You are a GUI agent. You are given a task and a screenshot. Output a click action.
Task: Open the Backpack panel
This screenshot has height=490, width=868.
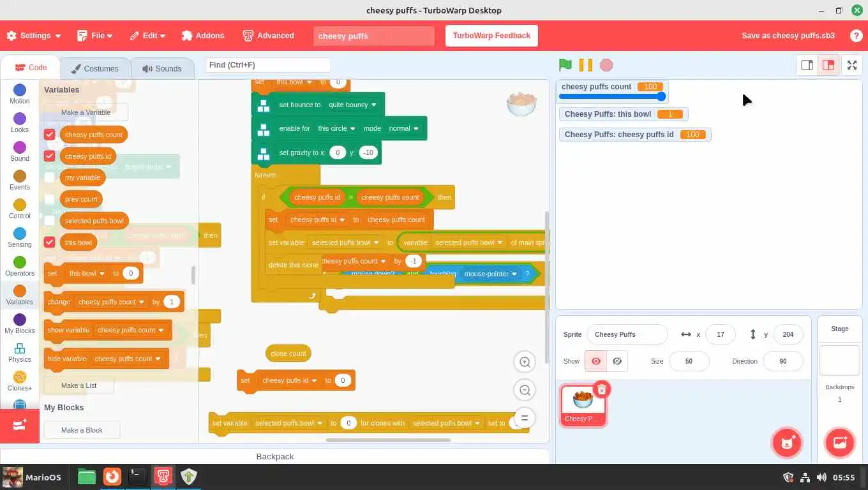[275, 456]
